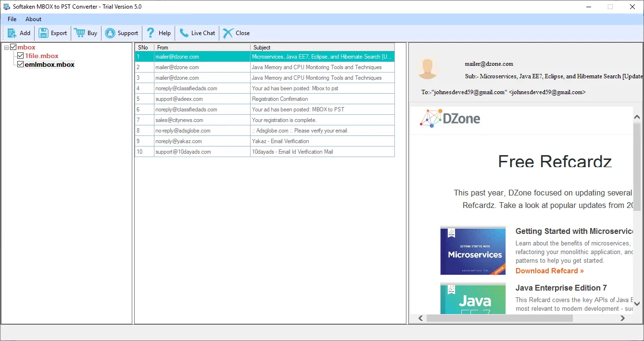The width and height of the screenshot is (644, 341).
Task: Click the Buy shopping cart icon
Action: pos(79,33)
